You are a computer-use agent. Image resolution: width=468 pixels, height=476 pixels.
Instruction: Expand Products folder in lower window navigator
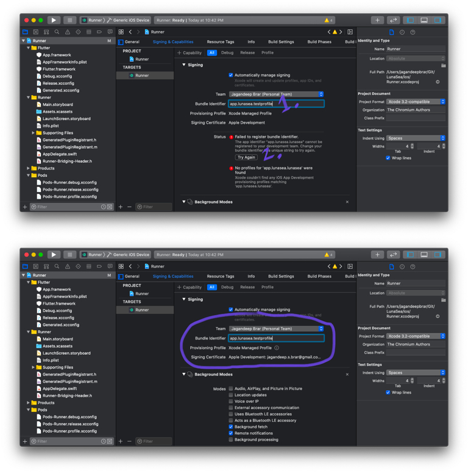pos(28,402)
